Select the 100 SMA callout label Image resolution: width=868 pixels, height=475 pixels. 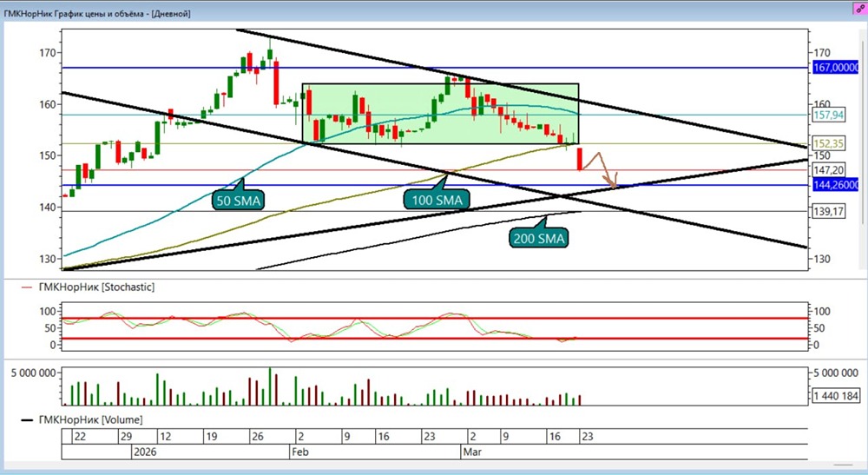(437, 200)
